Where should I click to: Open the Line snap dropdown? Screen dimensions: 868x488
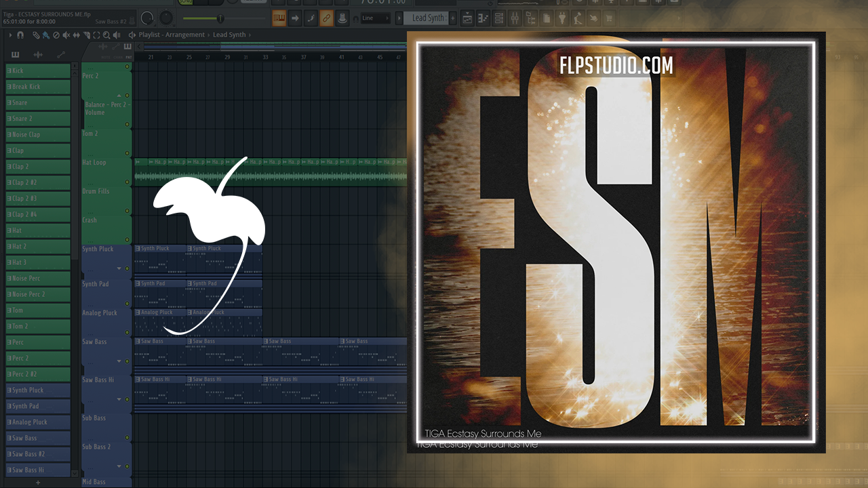pos(375,18)
